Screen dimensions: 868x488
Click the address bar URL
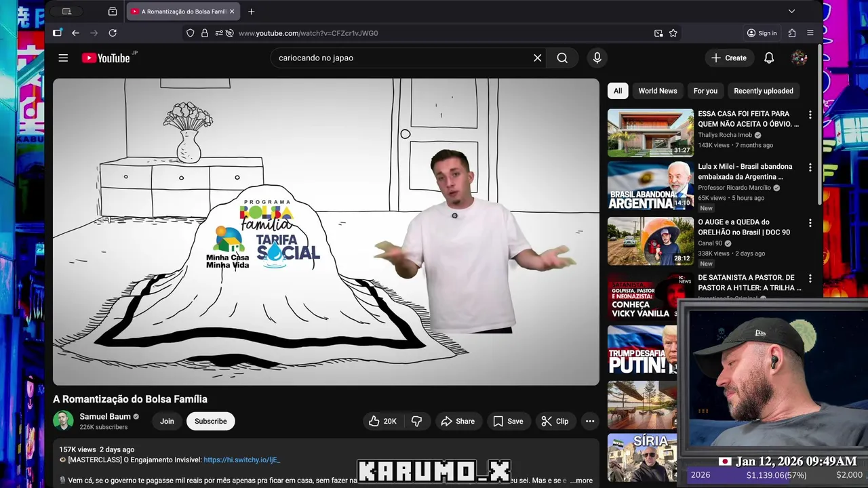(308, 33)
